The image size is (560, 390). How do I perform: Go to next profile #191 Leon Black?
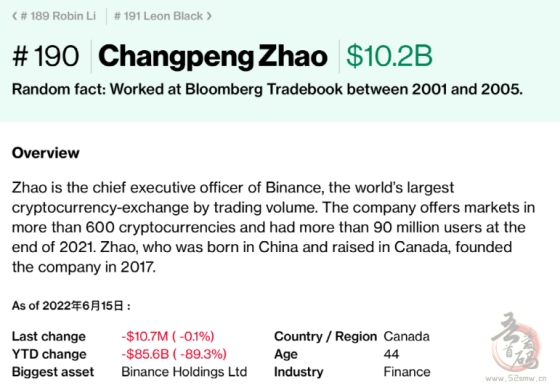[163, 16]
